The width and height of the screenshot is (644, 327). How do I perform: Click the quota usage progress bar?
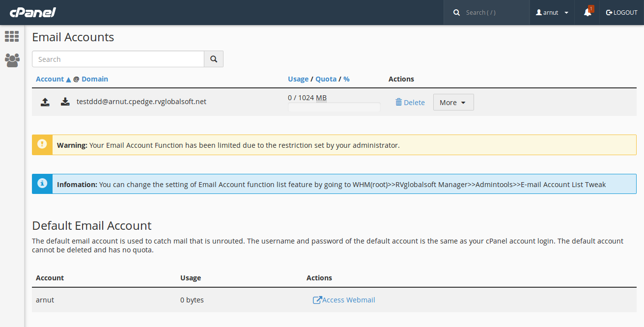click(334, 107)
